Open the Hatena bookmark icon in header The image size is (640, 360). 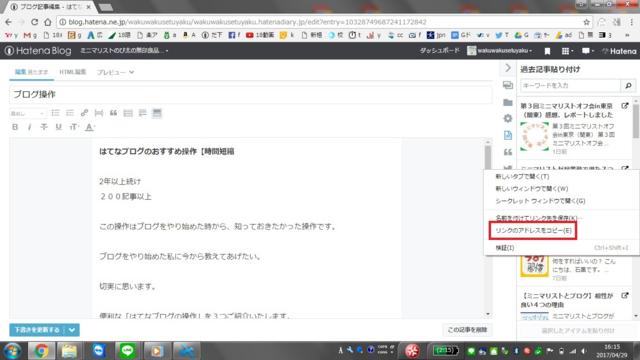click(x=547, y=51)
